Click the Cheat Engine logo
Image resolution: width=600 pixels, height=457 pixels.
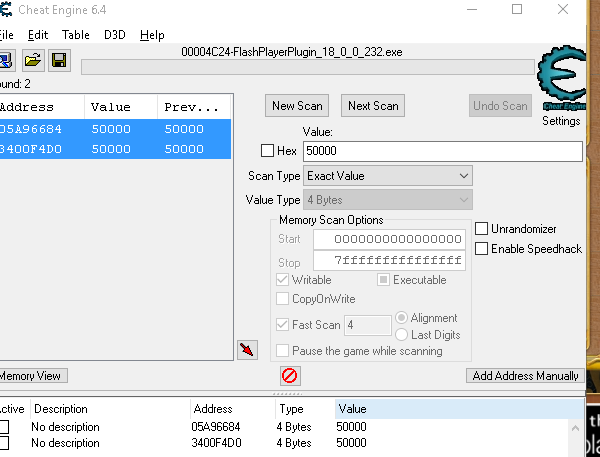tap(562, 77)
